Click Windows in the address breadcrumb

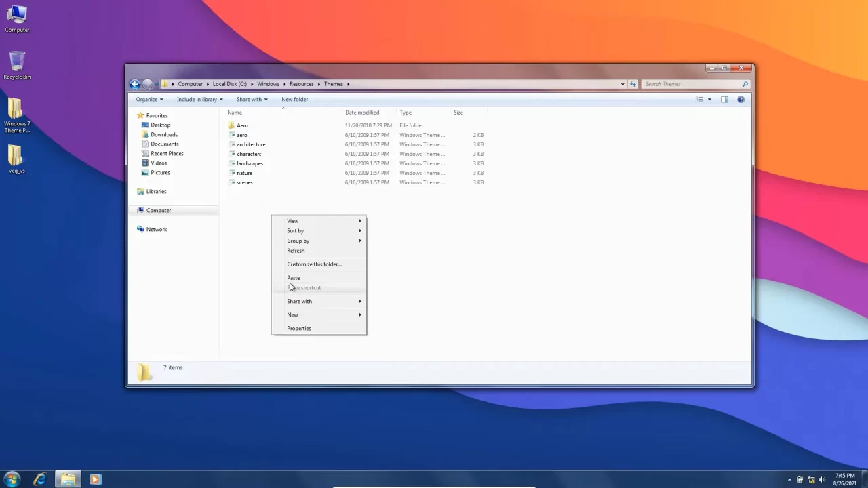[269, 84]
